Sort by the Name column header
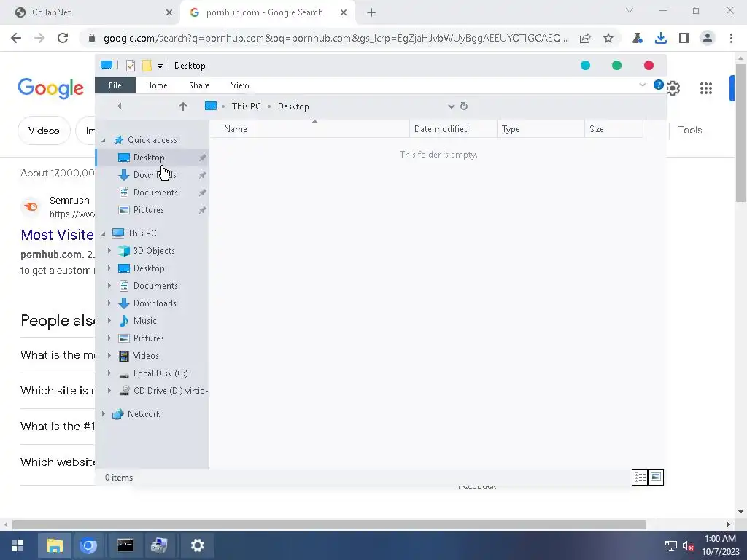This screenshot has width=747, height=560. click(x=309, y=129)
